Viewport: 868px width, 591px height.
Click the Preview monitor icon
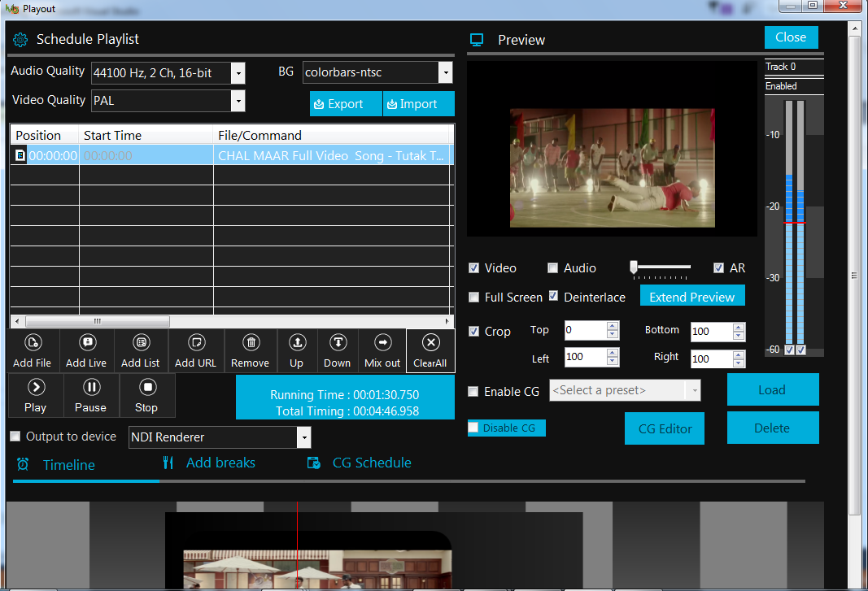pos(477,40)
